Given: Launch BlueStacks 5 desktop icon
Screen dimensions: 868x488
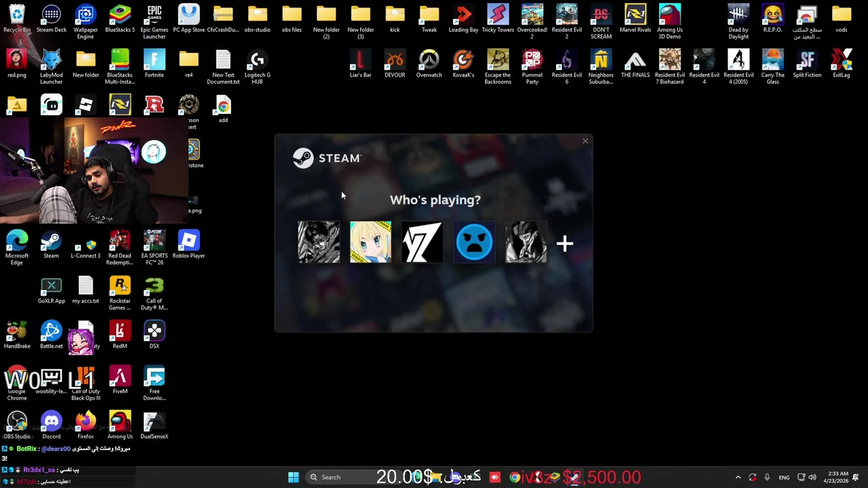Looking at the screenshot, I should [x=120, y=19].
